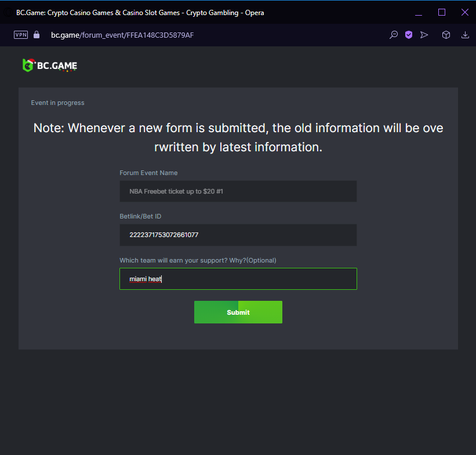Click the BC.GAME logo
The height and width of the screenshot is (455, 476).
50,65
